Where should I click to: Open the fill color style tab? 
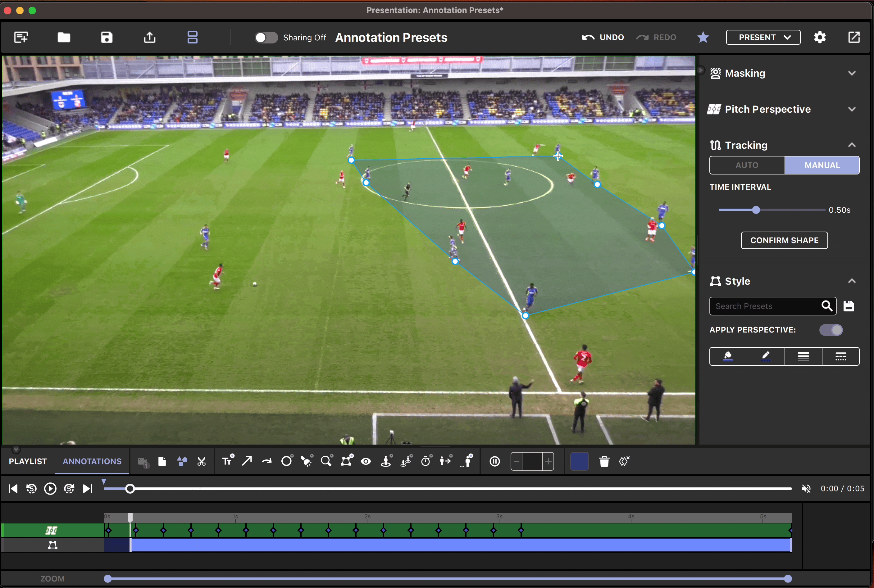(x=728, y=356)
